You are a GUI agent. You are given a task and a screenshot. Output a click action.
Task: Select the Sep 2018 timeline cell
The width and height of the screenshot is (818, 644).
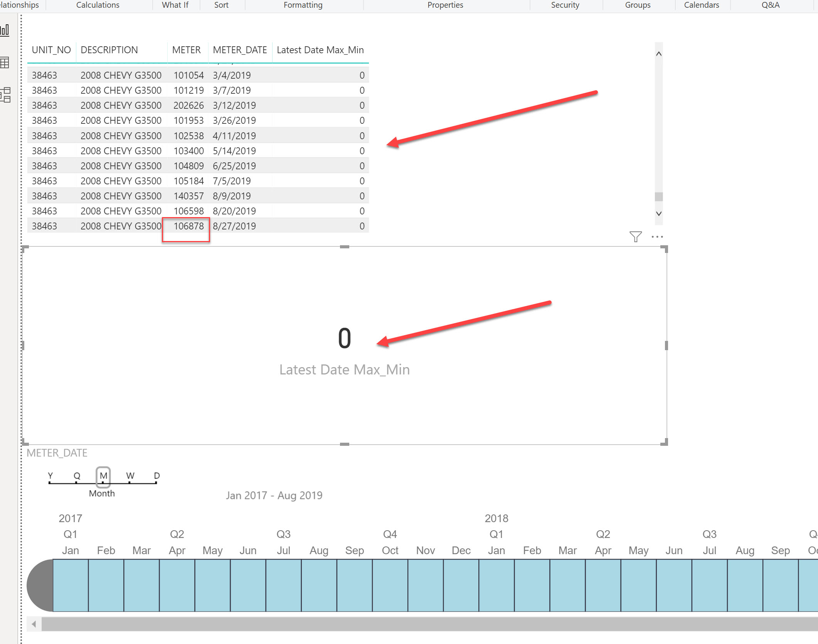coord(781,585)
